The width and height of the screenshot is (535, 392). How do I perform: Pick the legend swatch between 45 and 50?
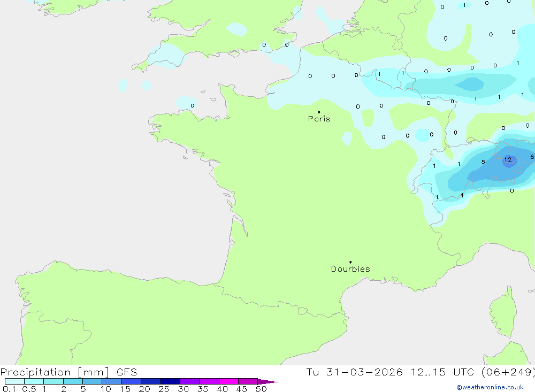pyautogui.click(x=248, y=381)
